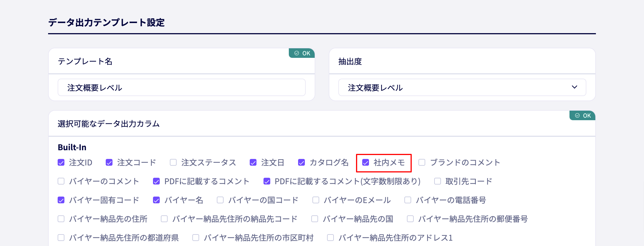Check バイヤー納品先住所の市区町村 checkbox

click(x=196, y=238)
